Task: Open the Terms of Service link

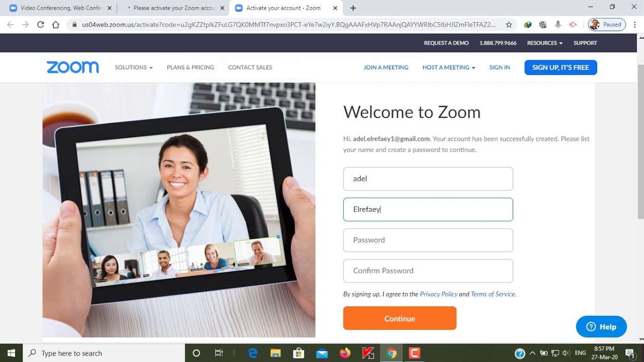Action: point(493,294)
